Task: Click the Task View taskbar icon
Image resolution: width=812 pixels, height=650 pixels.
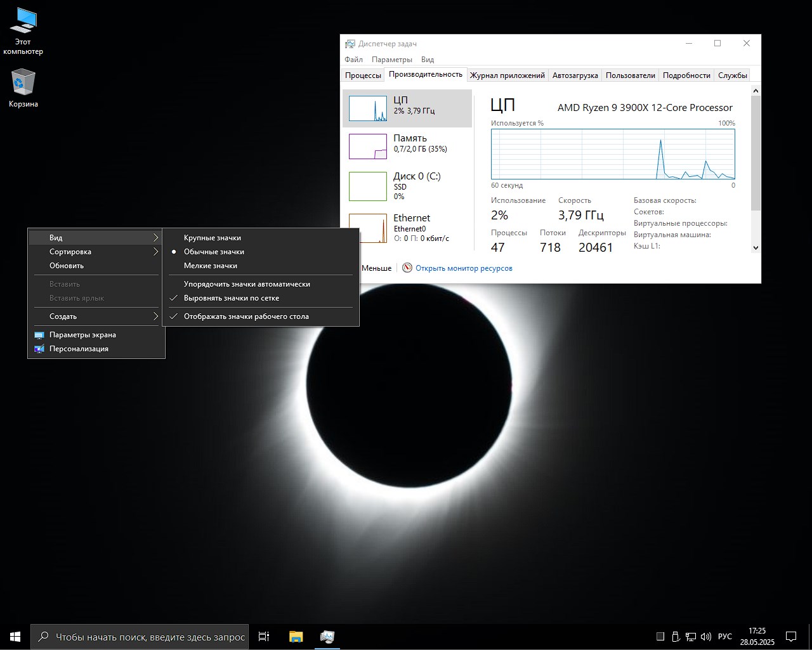Action: pyautogui.click(x=264, y=637)
